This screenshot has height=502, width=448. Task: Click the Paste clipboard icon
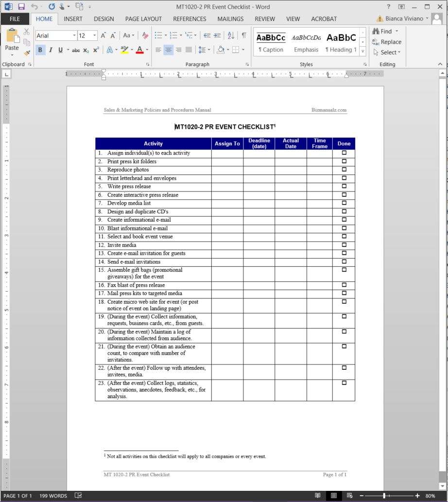pyautogui.click(x=12, y=36)
